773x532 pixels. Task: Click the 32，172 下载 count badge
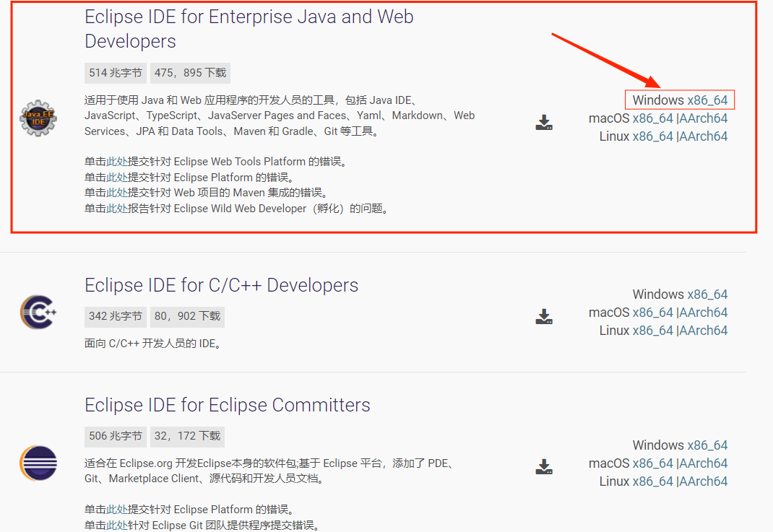click(x=187, y=436)
